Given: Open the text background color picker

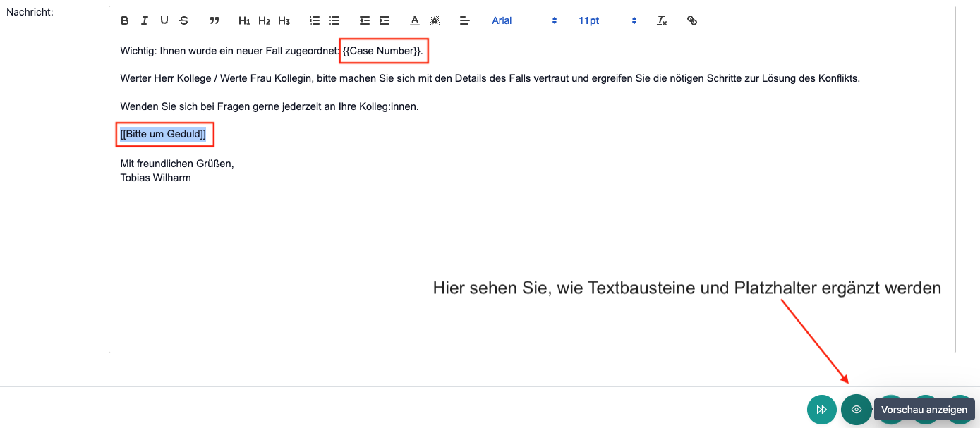Looking at the screenshot, I should 435,20.
